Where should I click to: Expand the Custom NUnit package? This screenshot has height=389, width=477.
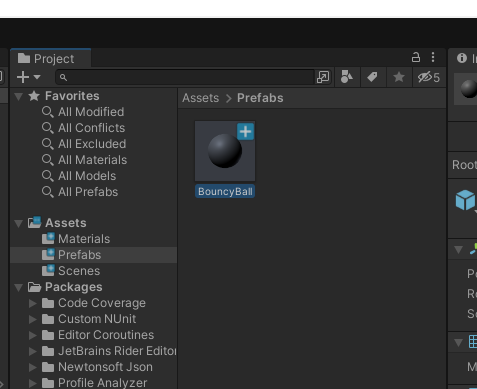click(x=33, y=319)
